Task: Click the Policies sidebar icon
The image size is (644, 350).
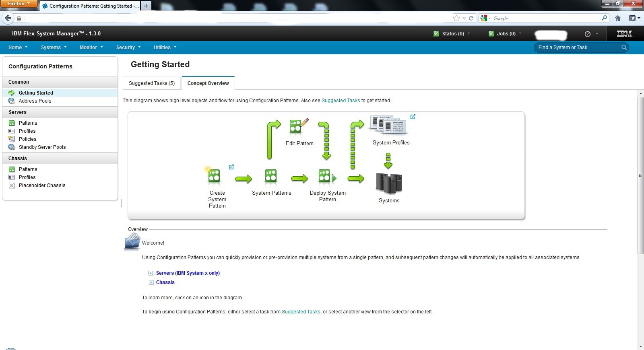Action: [x=12, y=139]
